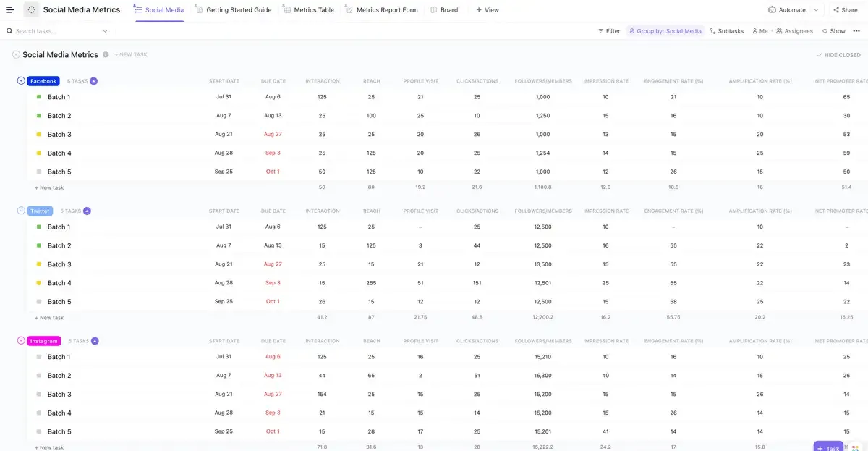868x451 pixels.
Task: Click Twitter ENGAGEMENT RATE (%) column header
Action: tap(673, 211)
